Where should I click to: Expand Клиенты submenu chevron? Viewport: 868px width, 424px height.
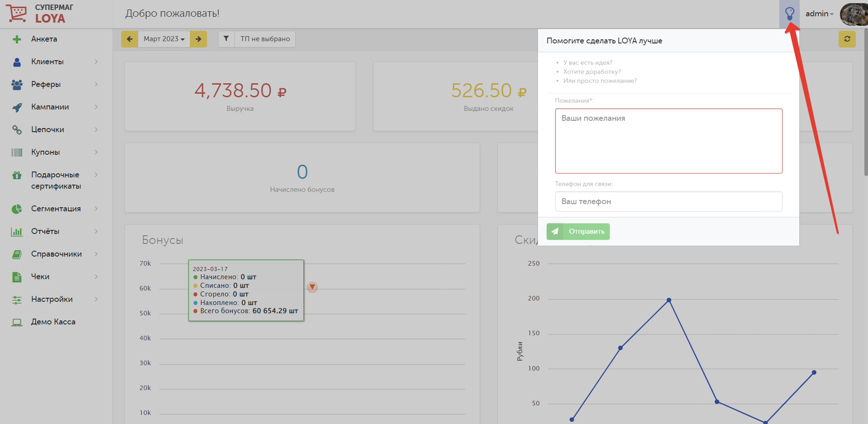pos(96,62)
